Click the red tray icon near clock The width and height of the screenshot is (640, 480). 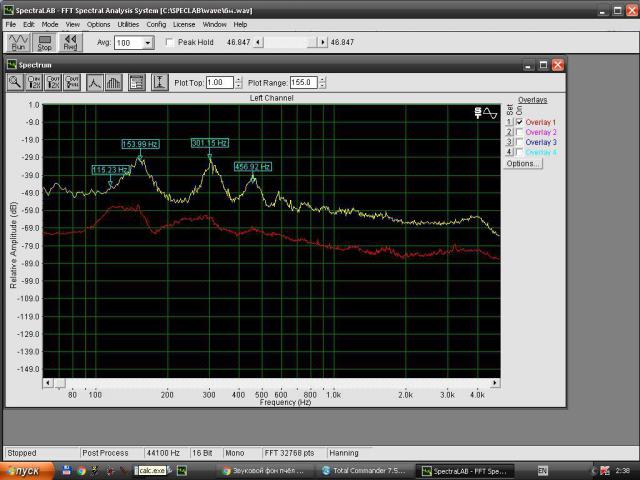coord(605,471)
